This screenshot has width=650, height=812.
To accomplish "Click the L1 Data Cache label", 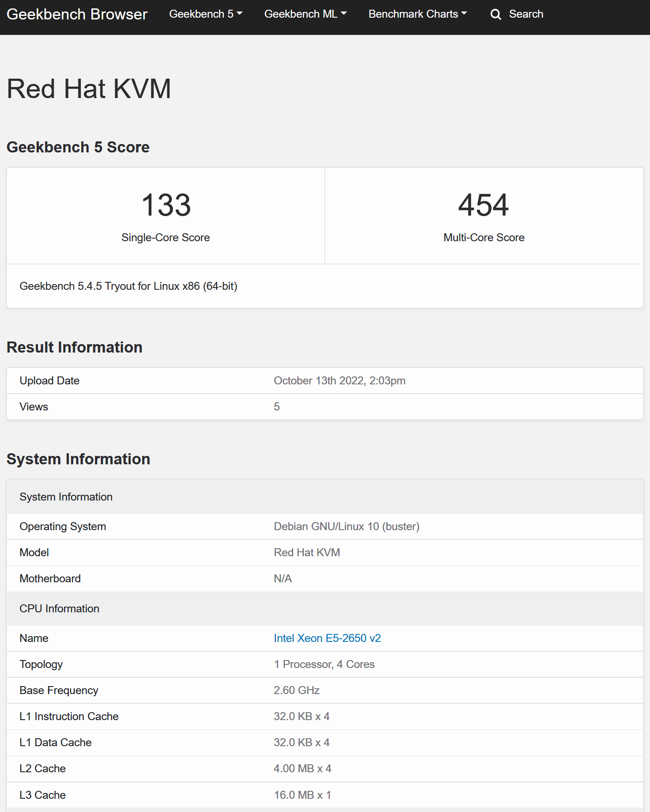I will [x=56, y=743].
